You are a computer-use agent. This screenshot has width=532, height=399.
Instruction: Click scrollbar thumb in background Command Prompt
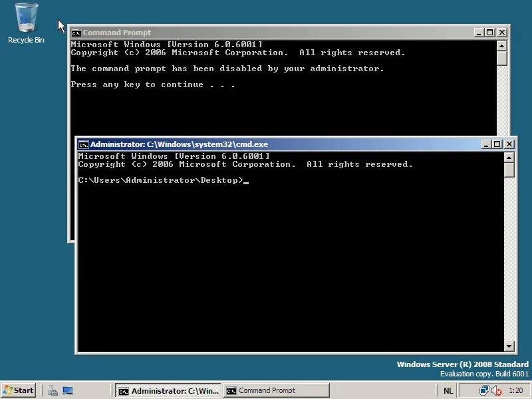point(502,59)
